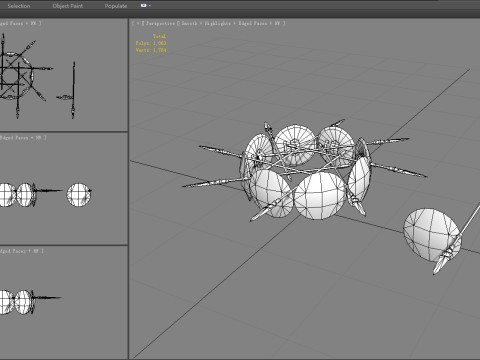Open the Smooth + Highlights shading label menu
The height and width of the screenshot is (360, 480).
click(206, 23)
